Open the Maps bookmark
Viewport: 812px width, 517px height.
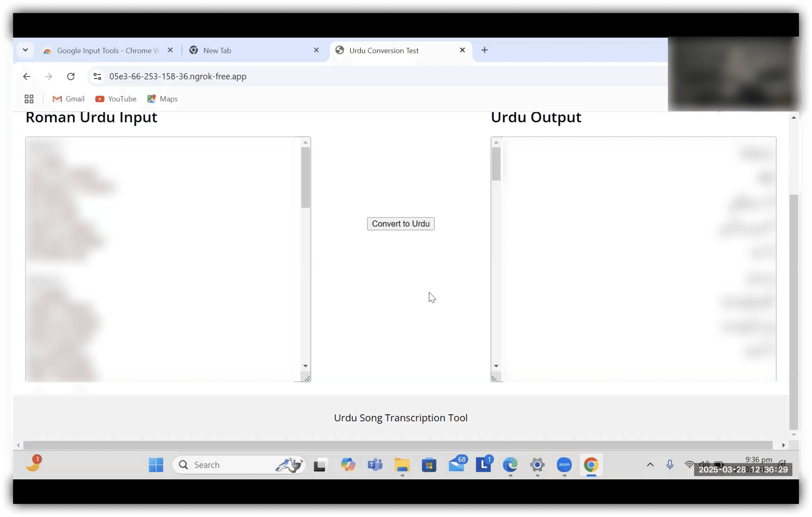tap(162, 99)
